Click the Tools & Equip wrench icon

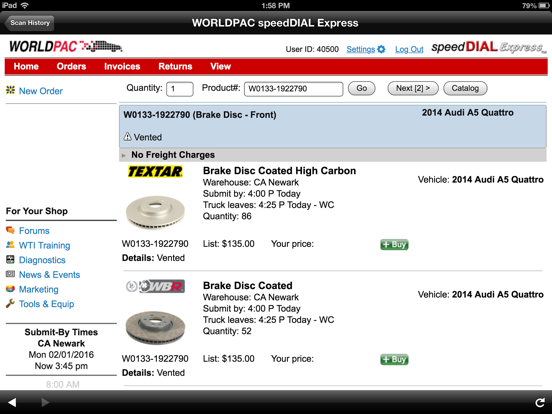point(10,303)
